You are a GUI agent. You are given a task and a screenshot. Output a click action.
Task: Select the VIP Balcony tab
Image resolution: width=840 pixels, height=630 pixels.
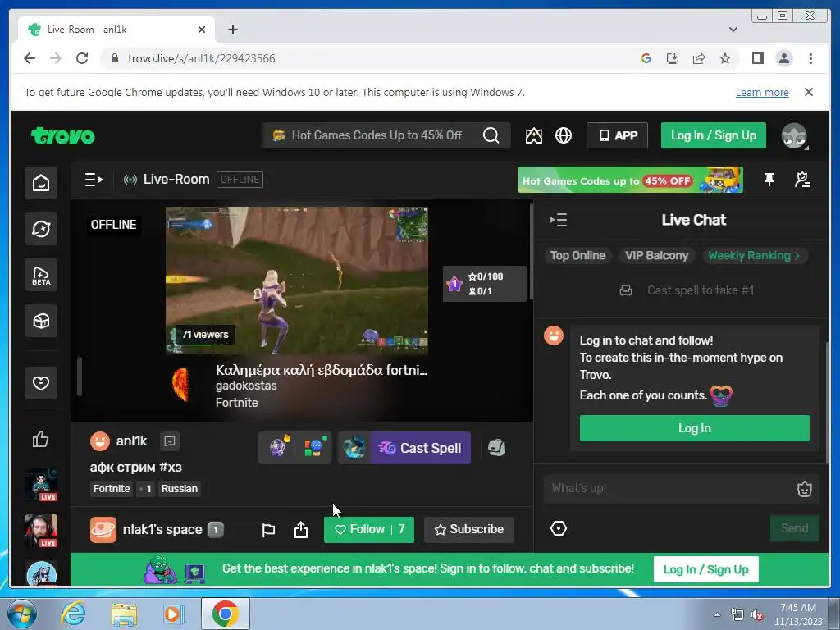(656, 256)
